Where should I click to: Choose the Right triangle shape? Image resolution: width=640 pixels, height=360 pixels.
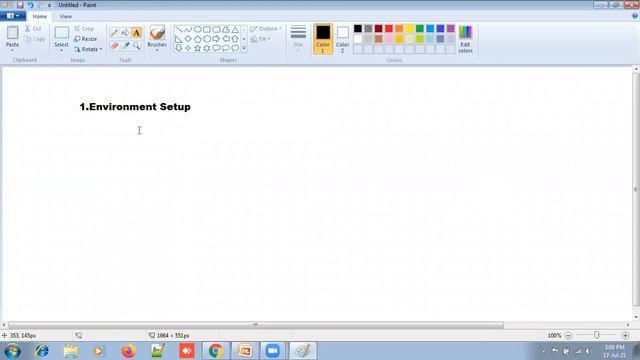[179, 39]
